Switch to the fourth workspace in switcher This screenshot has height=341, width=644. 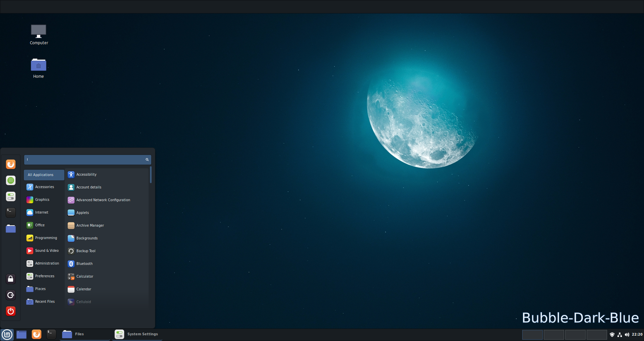pos(597,335)
